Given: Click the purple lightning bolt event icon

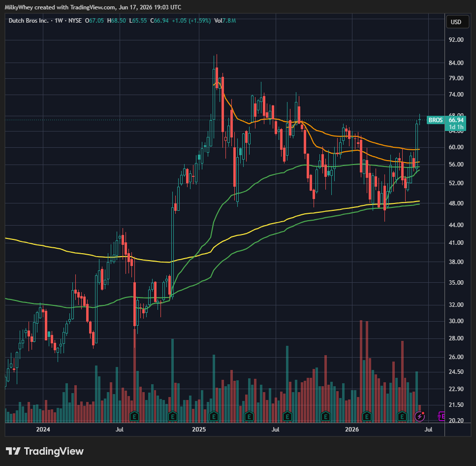Looking at the screenshot, I should (419, 416).
